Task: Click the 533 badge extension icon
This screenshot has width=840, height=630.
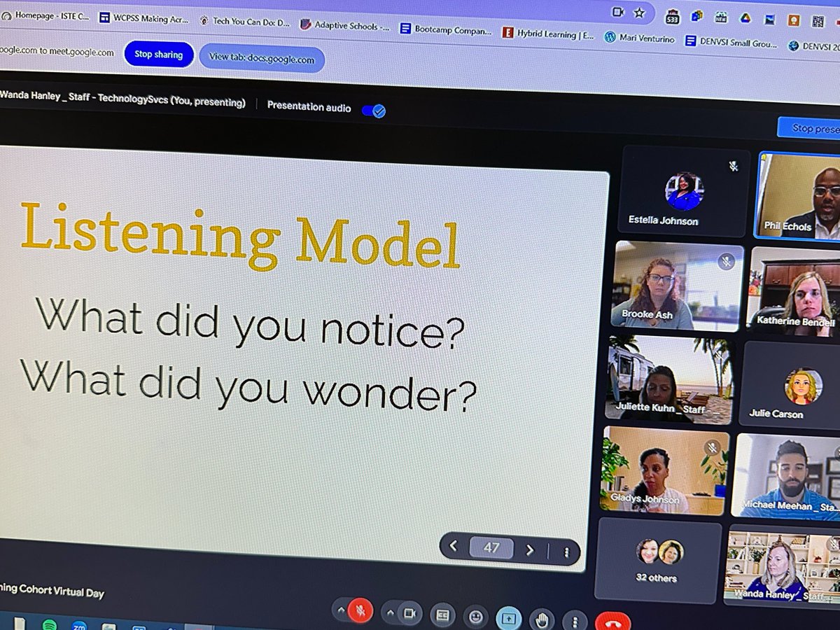Action: point(672,15)
